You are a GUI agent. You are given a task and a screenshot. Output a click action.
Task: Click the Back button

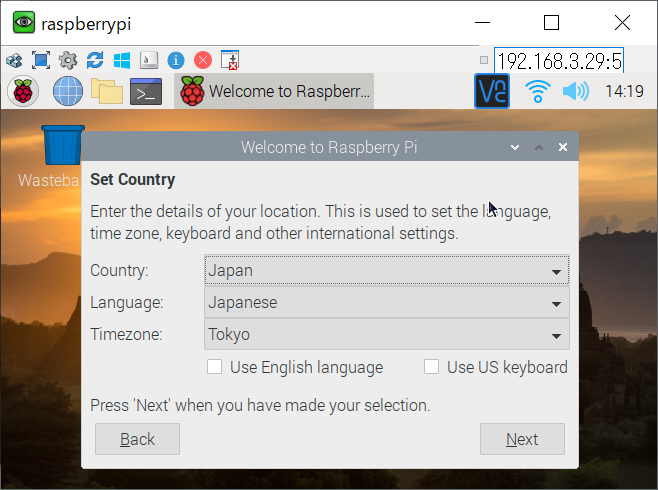click(137, 439)
